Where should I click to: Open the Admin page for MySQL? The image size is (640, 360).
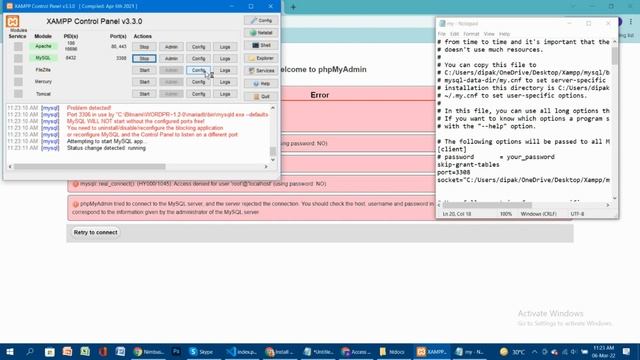tap(171, 59)
